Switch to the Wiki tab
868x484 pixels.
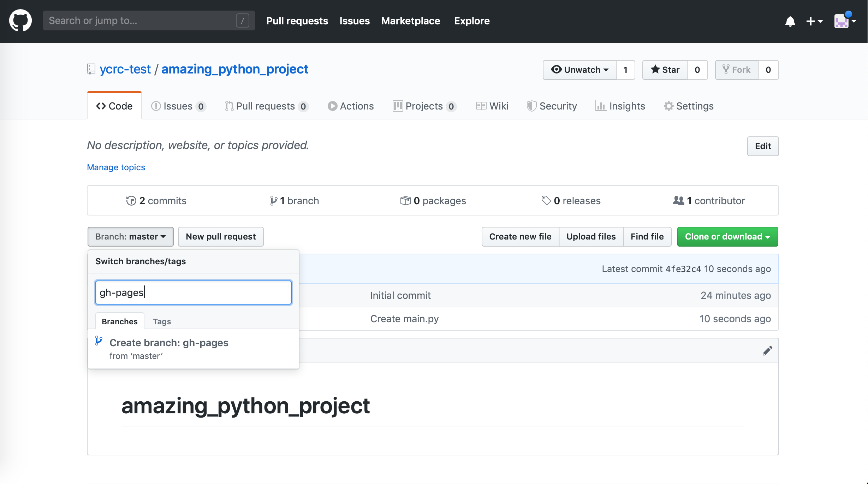tap(492, 106)
